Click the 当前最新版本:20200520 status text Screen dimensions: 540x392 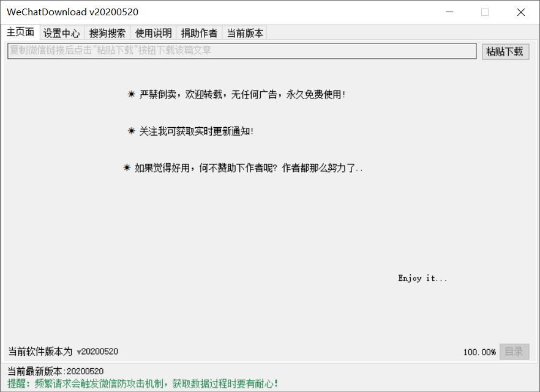click(x=56, y=371)
